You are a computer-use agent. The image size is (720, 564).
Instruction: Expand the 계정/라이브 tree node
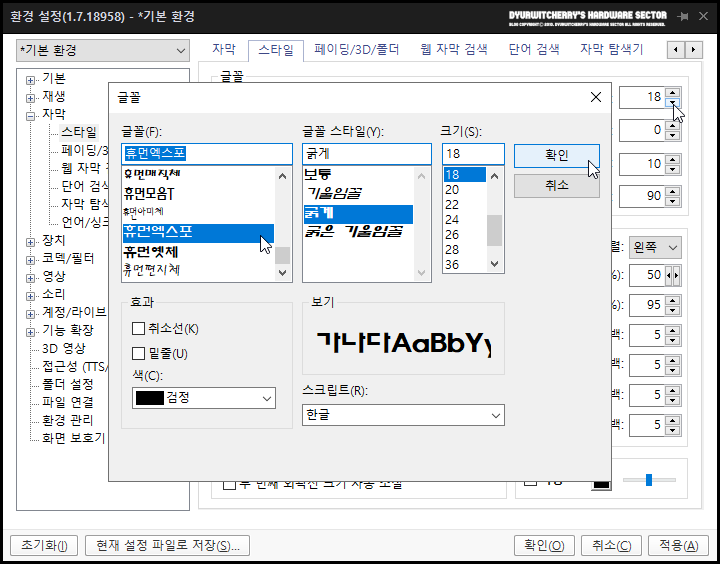pyautogui.click(x=30, y=314)
